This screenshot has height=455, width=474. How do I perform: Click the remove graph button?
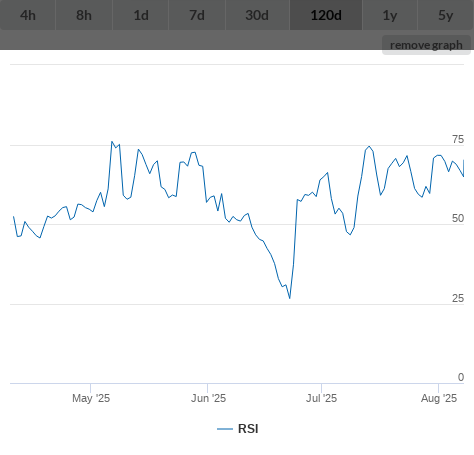426,45
